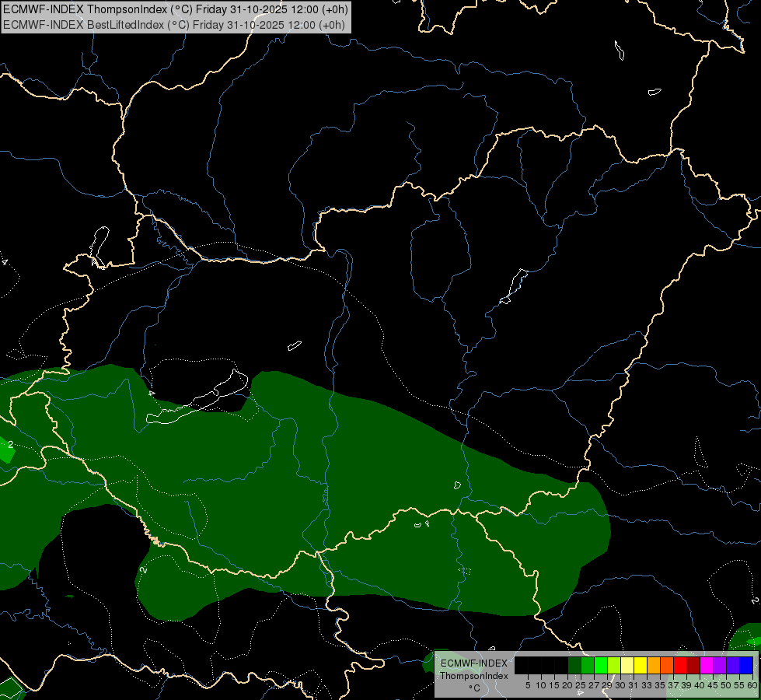761x700 pixels.
Task: Select the bright yellow 31–33 legend swatch
Action: click(x=641, y=665)
